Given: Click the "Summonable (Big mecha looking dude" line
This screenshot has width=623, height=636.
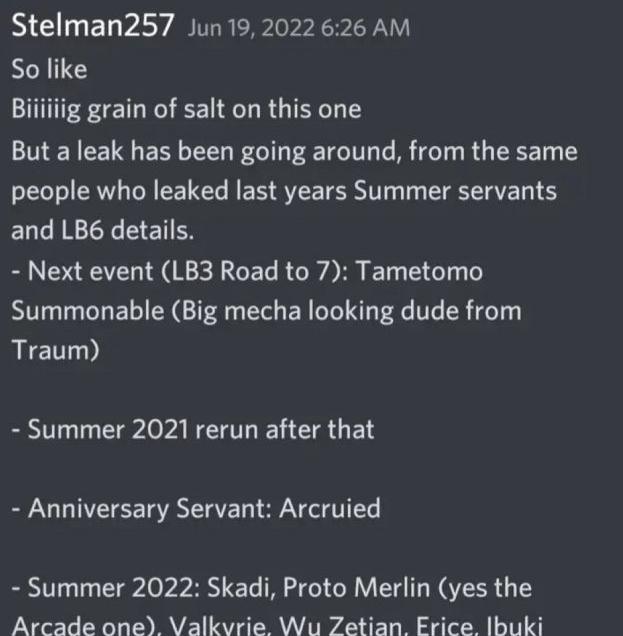Looking at the screenshot, I should (x=266, y=310).
